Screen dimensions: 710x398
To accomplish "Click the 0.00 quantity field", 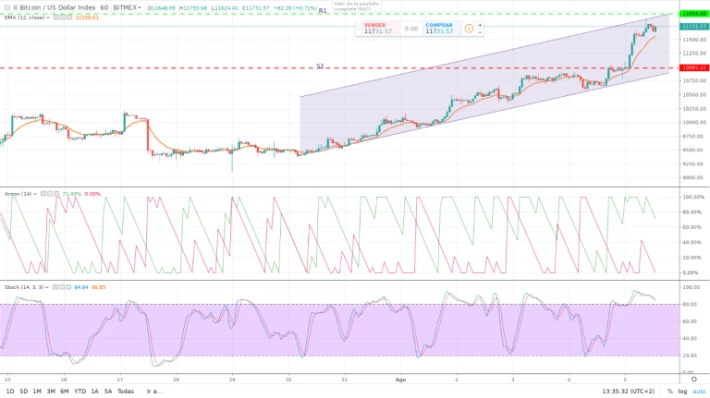I will tap(411, 29).
